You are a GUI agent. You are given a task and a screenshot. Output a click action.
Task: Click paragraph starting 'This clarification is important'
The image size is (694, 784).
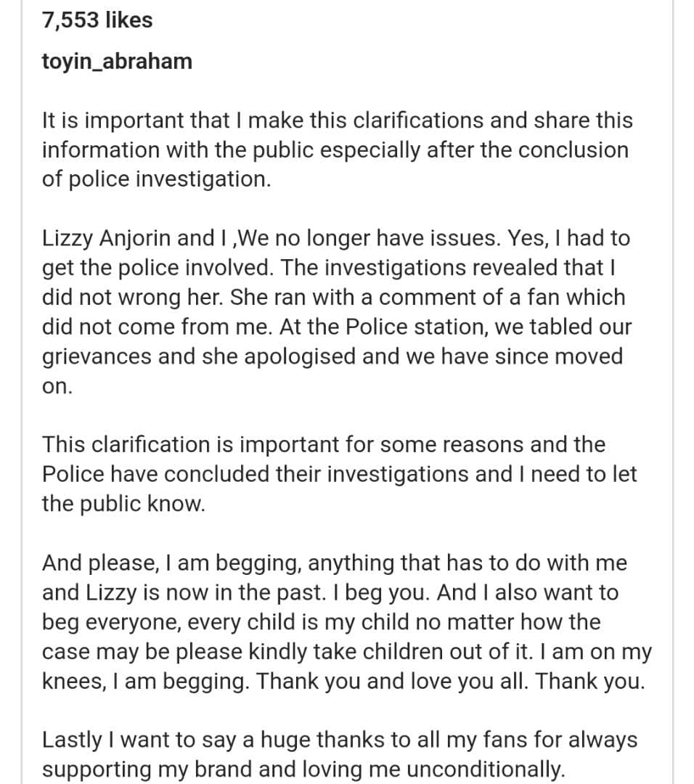(x=323, y=444)
